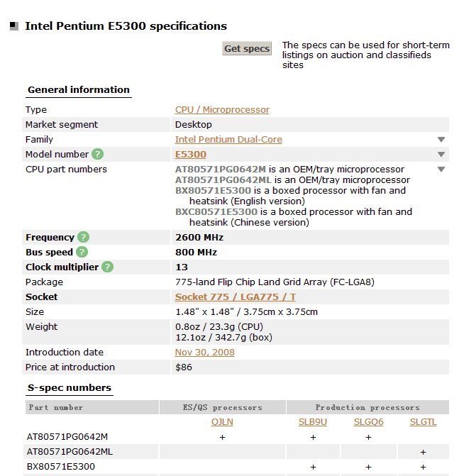Image resolution: width=459 pixels, height=476 pixels.
Task: Expand the CPU part numbers arrow
Action: pyautogui.click(x=441, y=170)
